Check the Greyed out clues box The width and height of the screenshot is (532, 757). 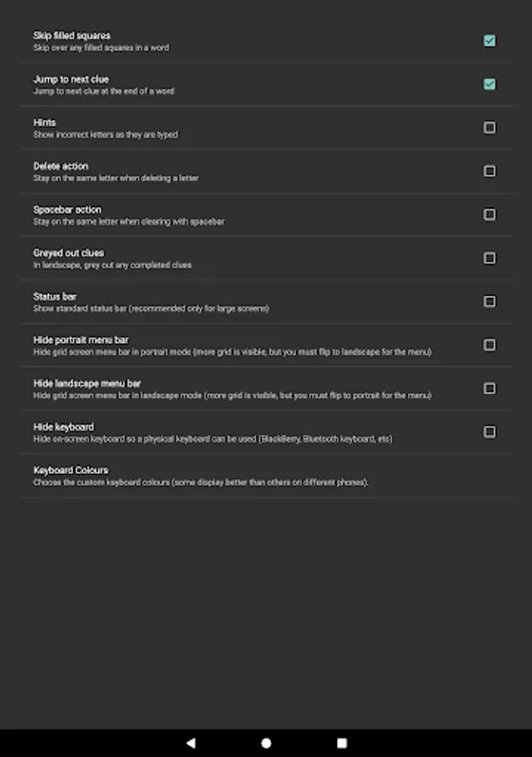489,258
